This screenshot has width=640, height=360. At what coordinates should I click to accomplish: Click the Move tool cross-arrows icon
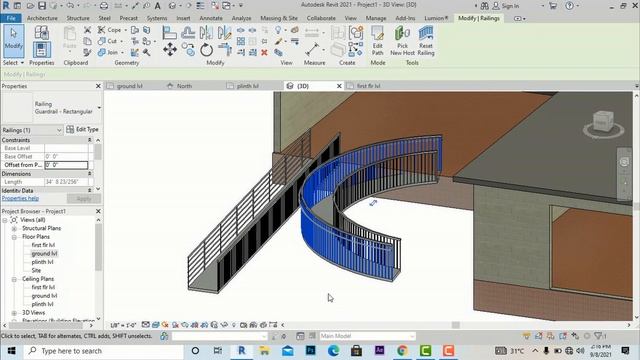tap(170, 50)
